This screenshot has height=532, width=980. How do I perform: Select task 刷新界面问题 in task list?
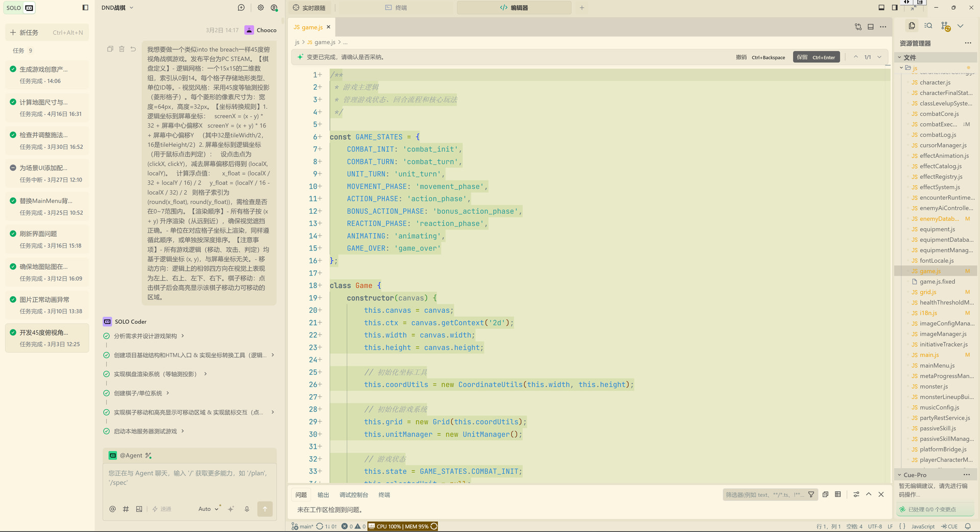click(47, 239)
